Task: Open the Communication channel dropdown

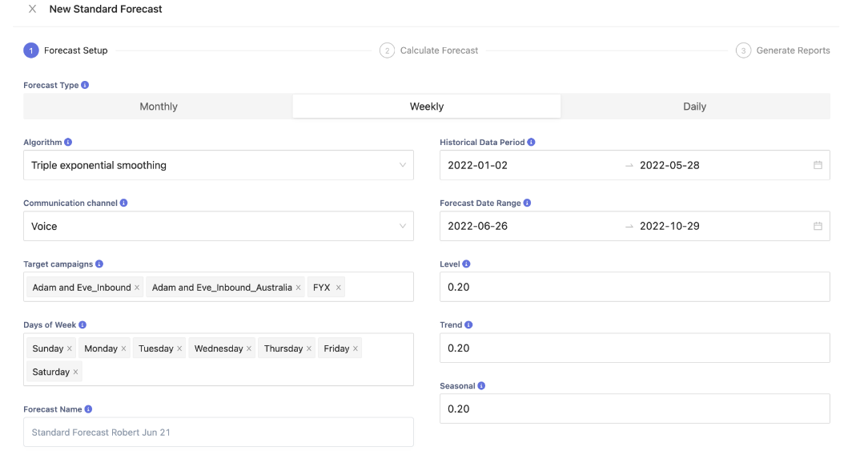Action: (x=218, y=227)
